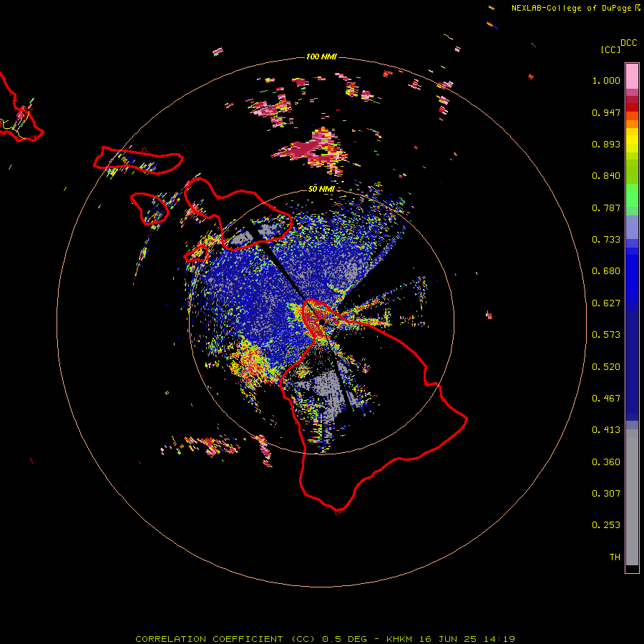Click the 50 NMI range ring label

tap(321, 189)
